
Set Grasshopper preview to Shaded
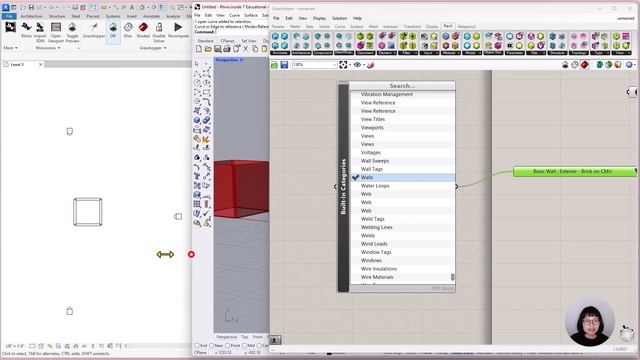[143, 31]
